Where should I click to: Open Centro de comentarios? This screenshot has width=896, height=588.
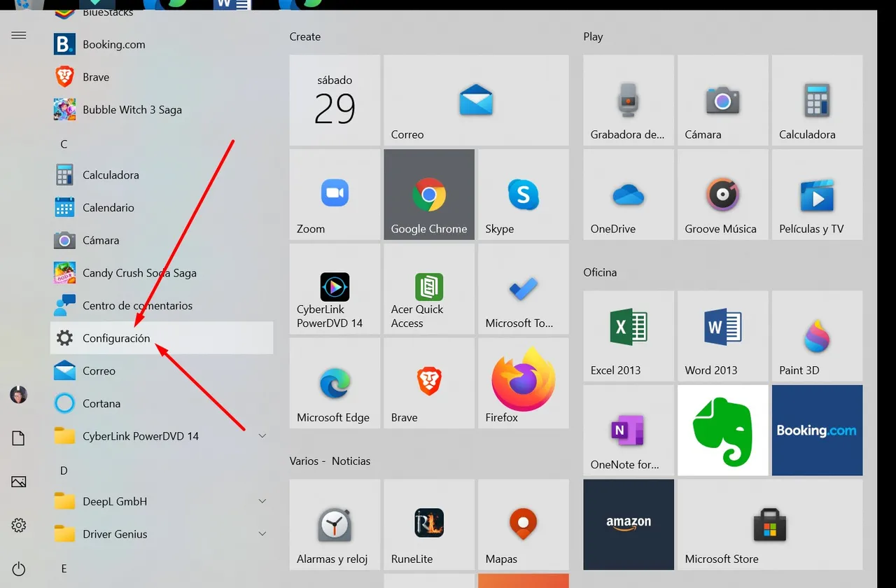pyautogui.click(x=162, y=306)
